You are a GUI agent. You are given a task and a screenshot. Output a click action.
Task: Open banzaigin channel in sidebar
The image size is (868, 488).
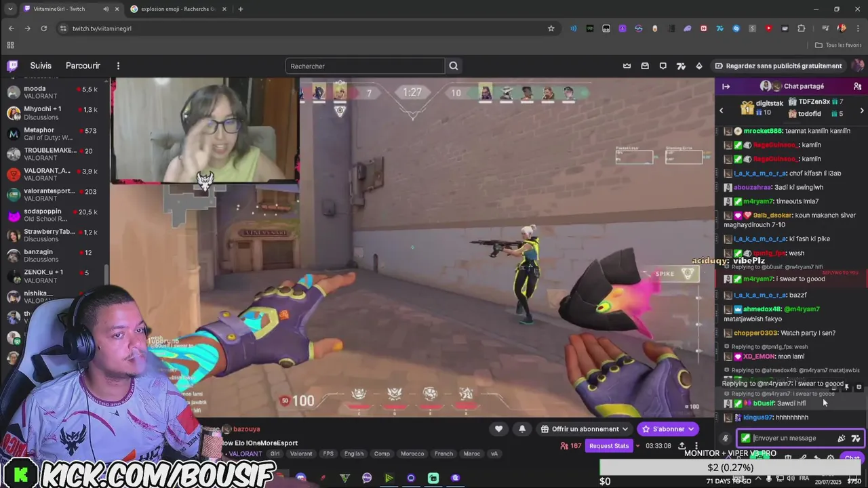click(54, 256)
